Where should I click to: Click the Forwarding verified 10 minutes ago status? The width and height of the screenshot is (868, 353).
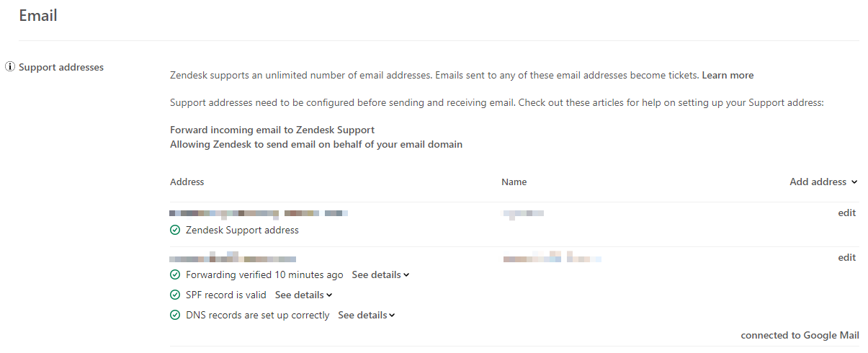[264, 274]
